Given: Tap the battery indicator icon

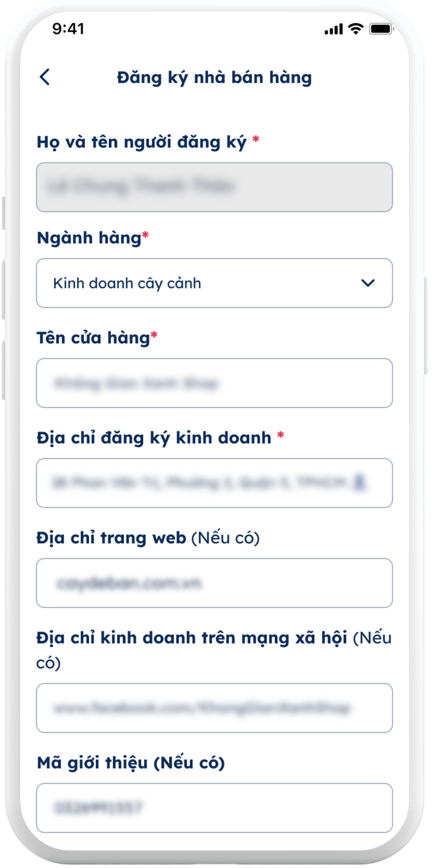Looking at the screenshot, I should click(381, 29).
